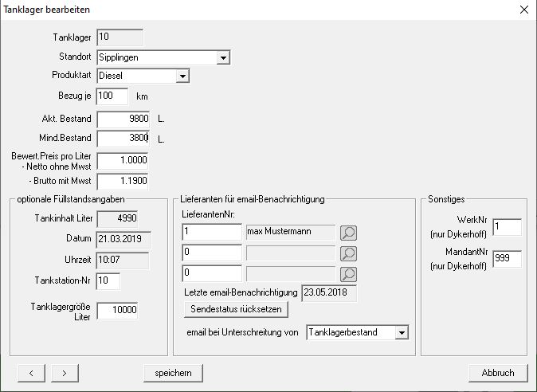Screen dimensions: 537x392
Task: Click the speichern button
Action: [174, 373]
